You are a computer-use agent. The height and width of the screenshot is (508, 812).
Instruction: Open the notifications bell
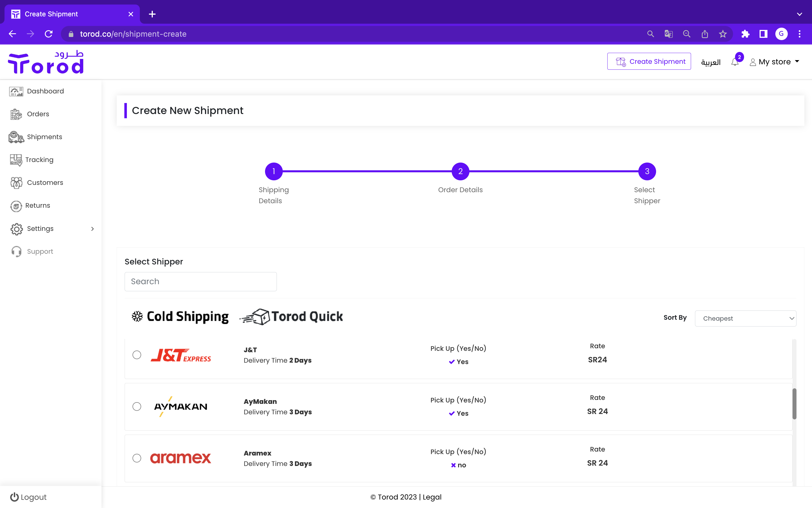[x=735, y=62]
